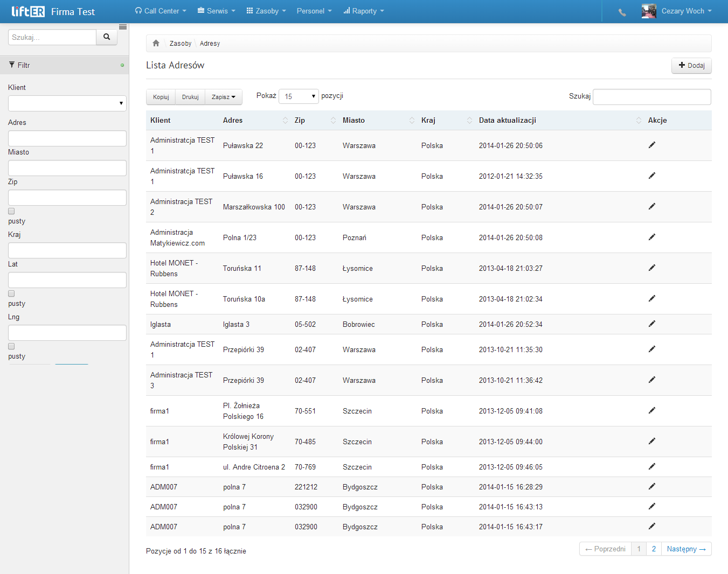Sort the table by Data aktualizacji
This screenshot has height=574, width=728.
click(x=559, y=120)
